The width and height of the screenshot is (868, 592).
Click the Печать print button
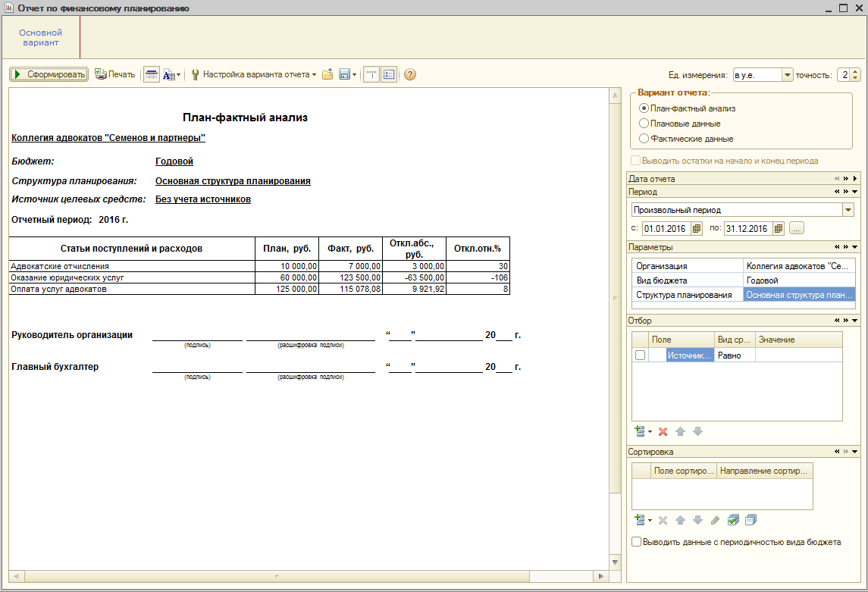click(x=115, y=74)
